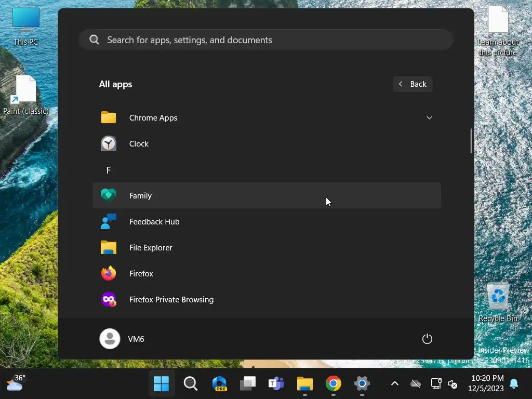Click the Windows Start button on taskbar
Screen dimensions: 532x399
point(161,383)
